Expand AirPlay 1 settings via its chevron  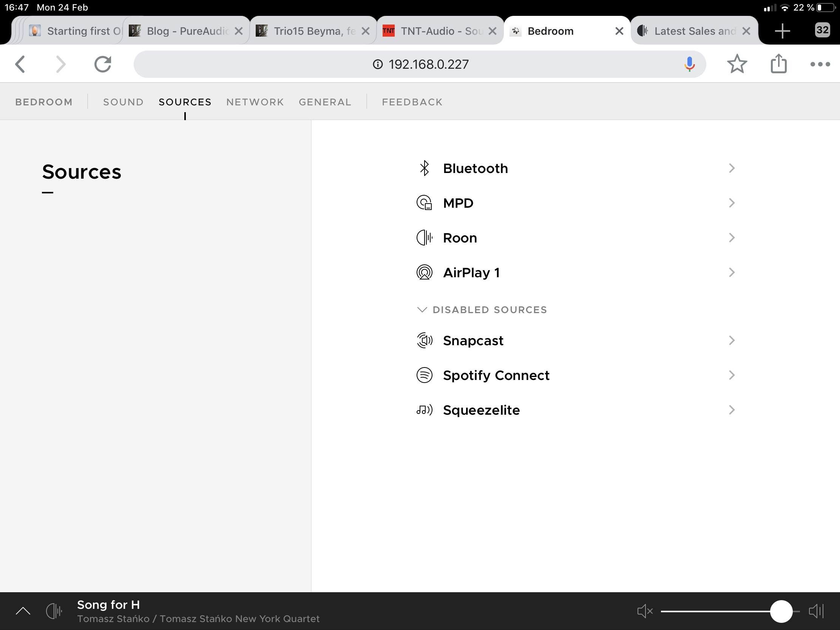pos(732,272)
